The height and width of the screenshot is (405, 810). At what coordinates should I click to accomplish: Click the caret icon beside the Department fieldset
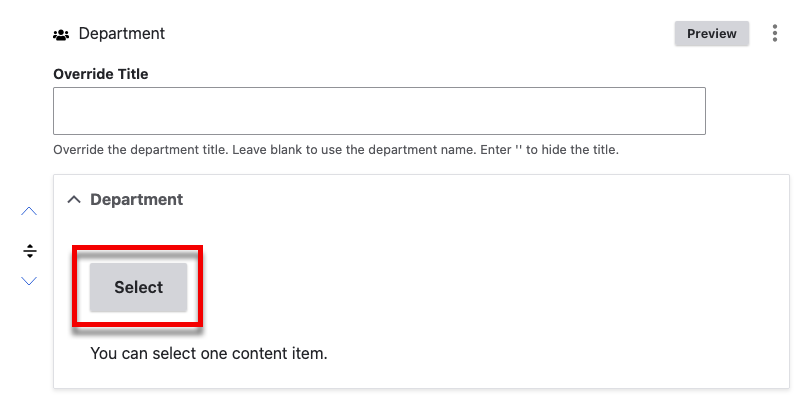[x=74, y=199]
